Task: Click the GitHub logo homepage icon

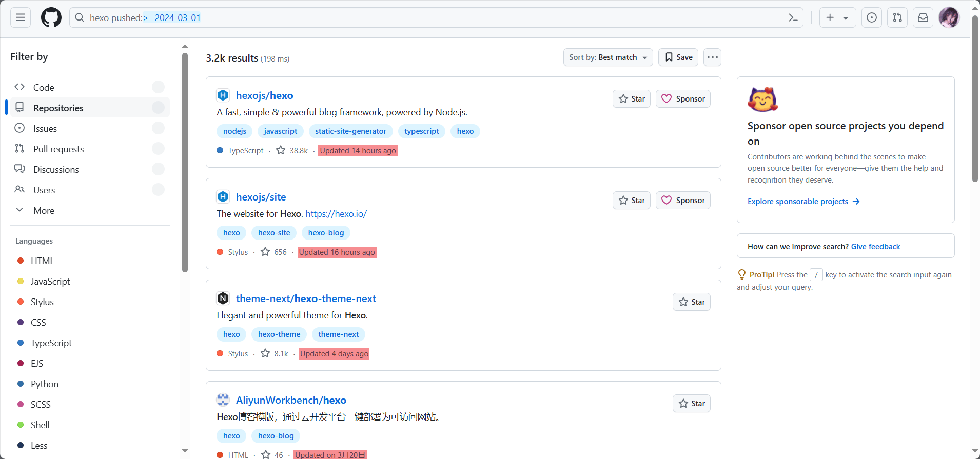Action: (x=51, y=17)
